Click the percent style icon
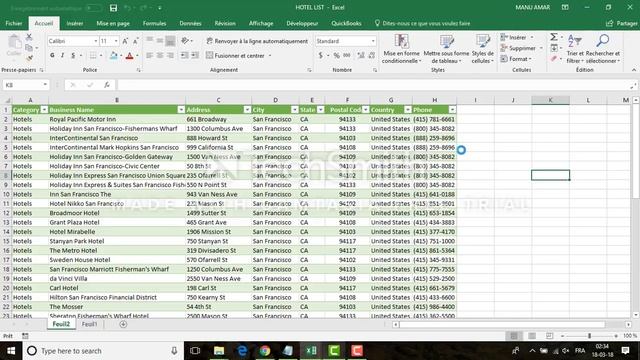The width and height of the screenshot is (640, 360). pos(336,56)
